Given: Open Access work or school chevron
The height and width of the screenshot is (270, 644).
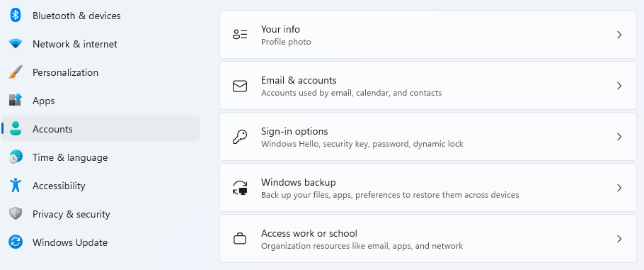Looking at the screenshot, I should (x=619, y=239).
